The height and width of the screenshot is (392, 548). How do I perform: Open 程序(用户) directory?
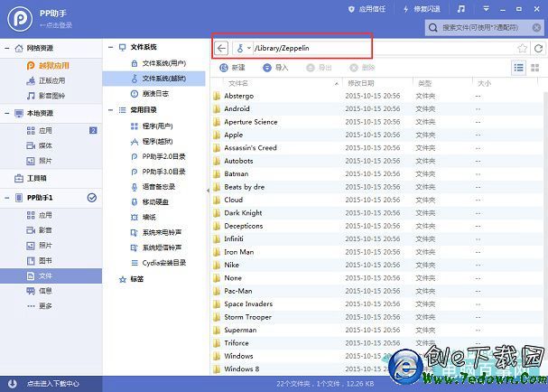[152, 126]
